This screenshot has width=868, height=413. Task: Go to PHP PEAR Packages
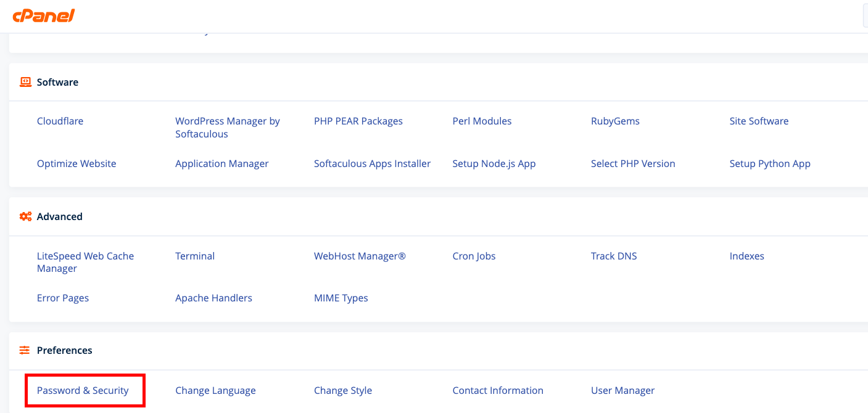pyautogui.click(x=358, y=121)
